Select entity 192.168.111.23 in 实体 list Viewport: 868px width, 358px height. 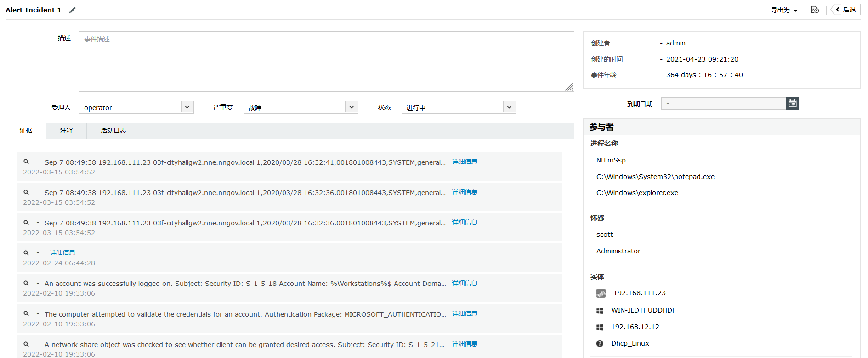tap(640, 293)
